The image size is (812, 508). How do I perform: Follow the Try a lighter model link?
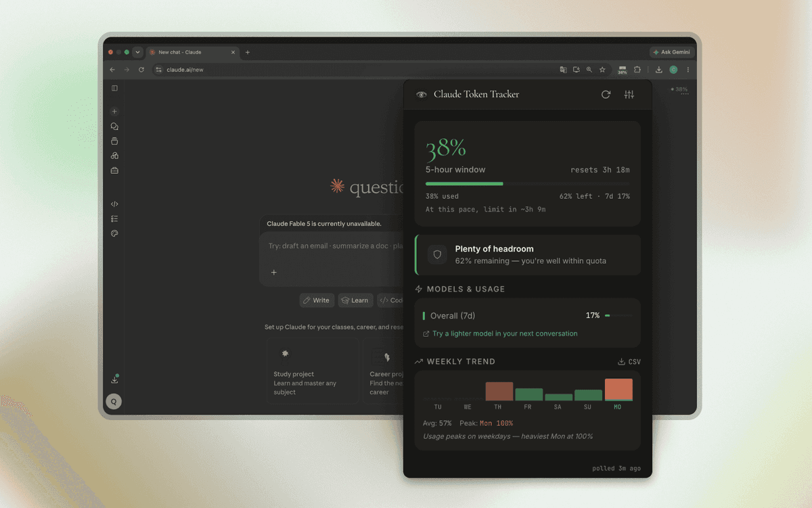click(500, 333)
